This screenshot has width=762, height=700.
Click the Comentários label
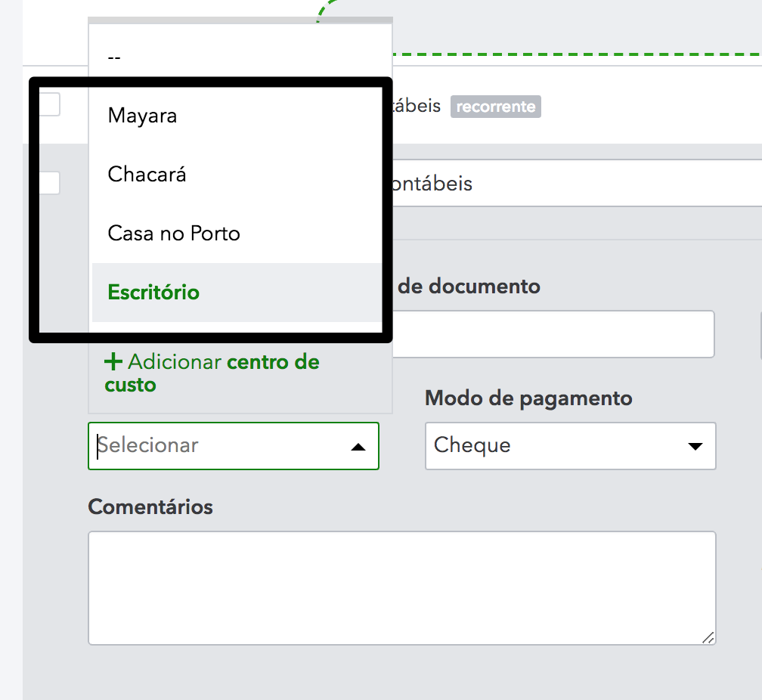(x=150, y=506)
